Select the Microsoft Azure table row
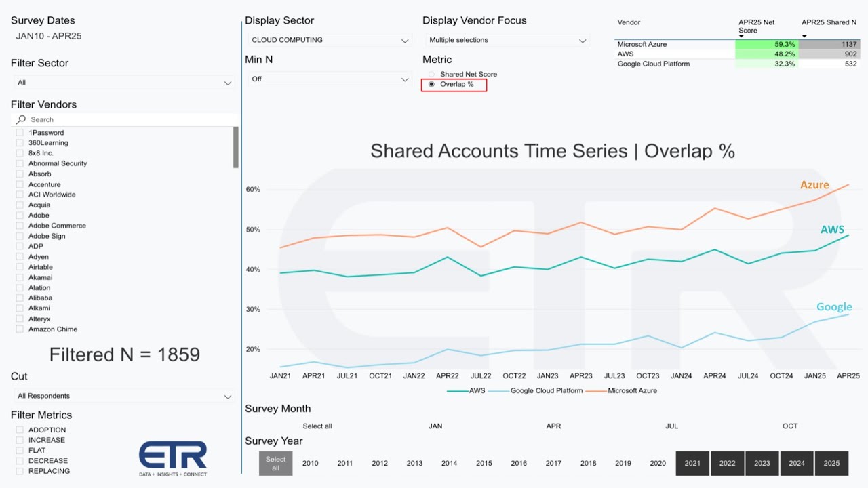 737,45
